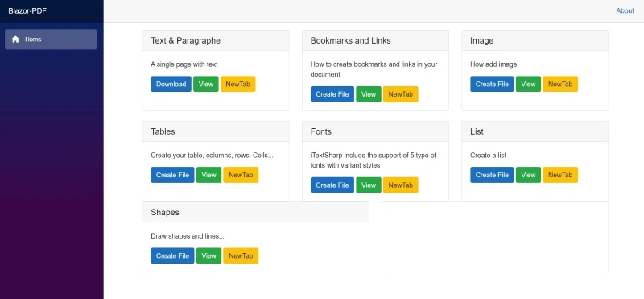The width and height of the screenshot is (644, 299).
Task: View the Image card PDF
Action: pyautogui.click(x=528, y=84)
